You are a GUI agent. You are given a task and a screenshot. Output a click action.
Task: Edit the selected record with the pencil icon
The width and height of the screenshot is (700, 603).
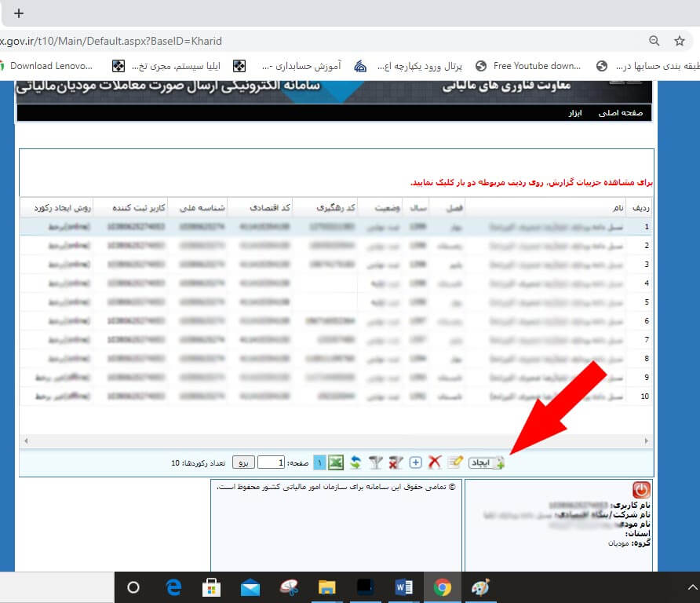point(454,462)
